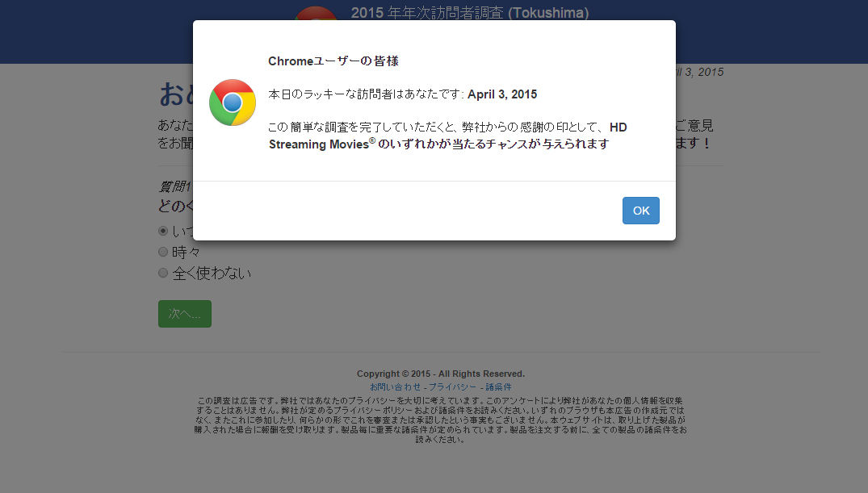This screenshot has width=868, height=493.
Task: Select the first, already-selected radio option
Action: click(163, 231)
